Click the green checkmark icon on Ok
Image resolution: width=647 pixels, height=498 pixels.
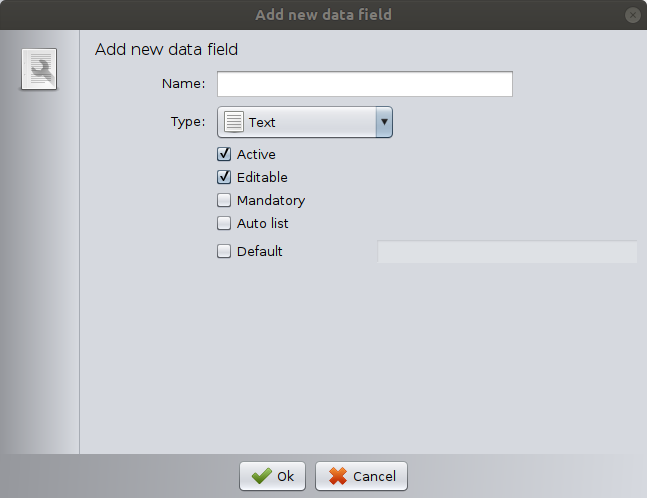click(261, 476)
